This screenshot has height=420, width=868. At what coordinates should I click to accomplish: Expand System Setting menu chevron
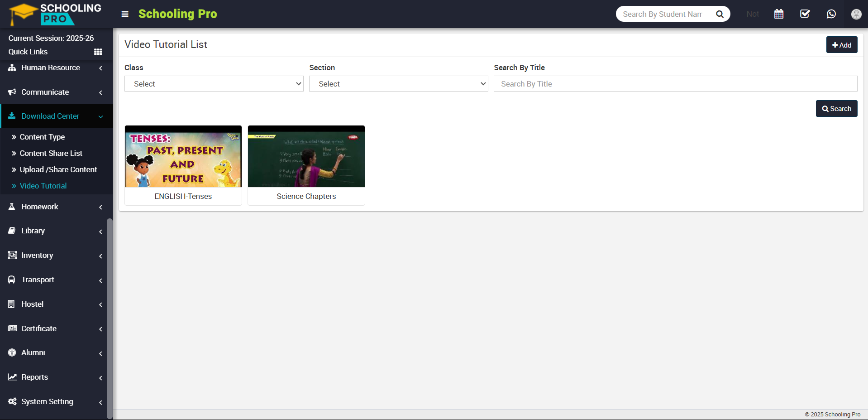point(100,402)
